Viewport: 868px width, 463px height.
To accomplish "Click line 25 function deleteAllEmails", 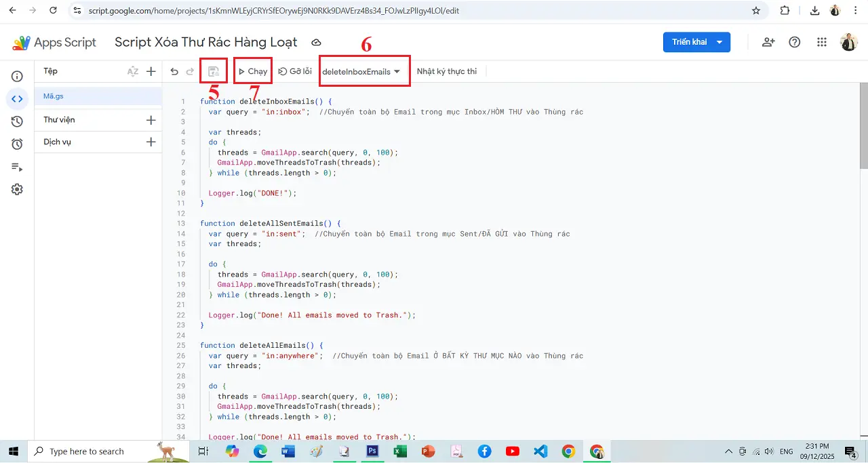I will point(261,346).
